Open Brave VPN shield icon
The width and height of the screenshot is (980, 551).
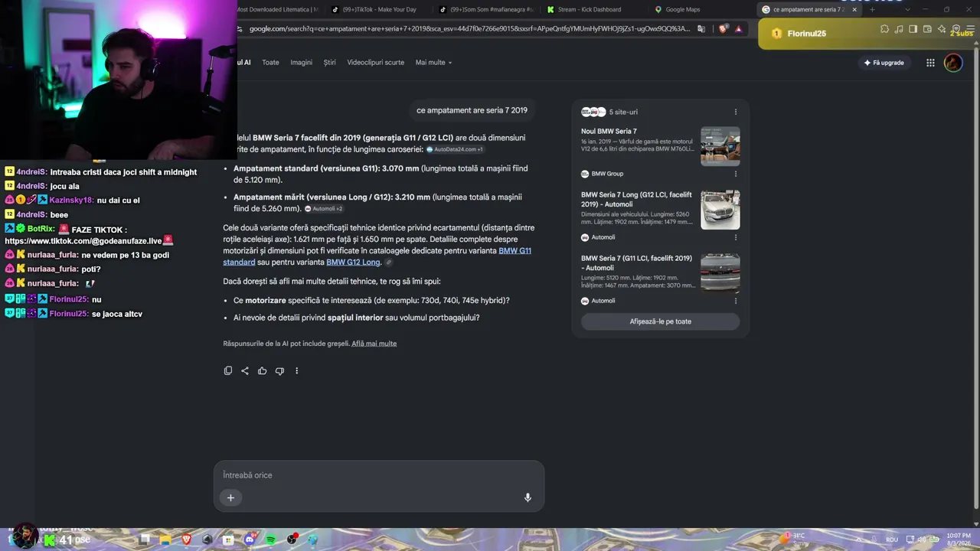point(956,29)
